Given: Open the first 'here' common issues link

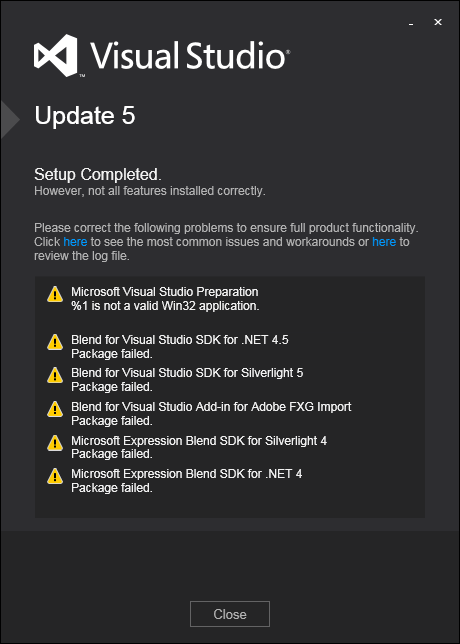Looking at the screenshot, I should tap(75, 242).
